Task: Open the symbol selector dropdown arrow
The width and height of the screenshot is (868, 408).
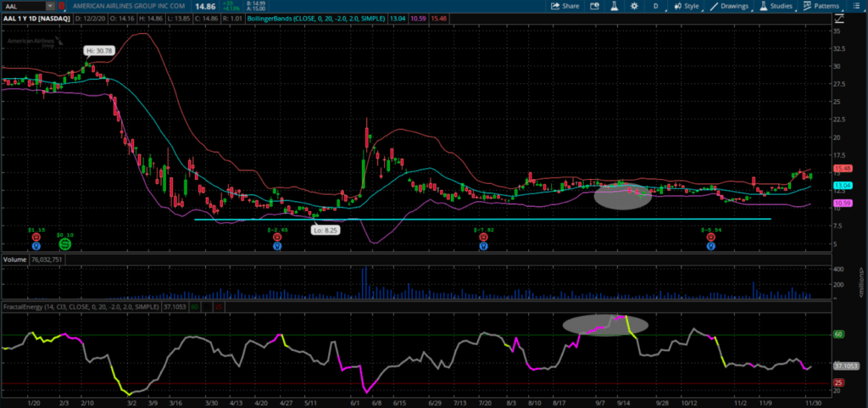Action: [x=50, y=6]
